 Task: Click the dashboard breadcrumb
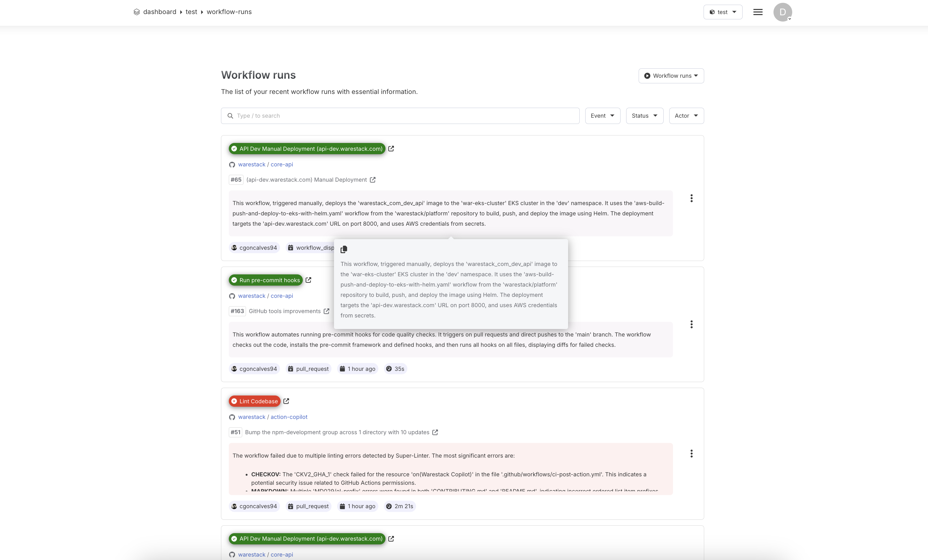pyautogui.click(x=159, y=12)
